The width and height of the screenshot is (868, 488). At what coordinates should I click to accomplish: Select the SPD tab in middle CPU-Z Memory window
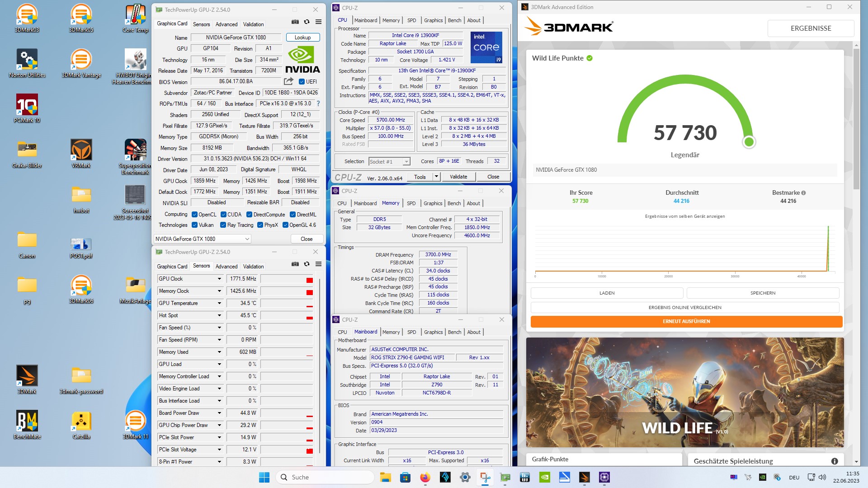click(x=411, y=203)
